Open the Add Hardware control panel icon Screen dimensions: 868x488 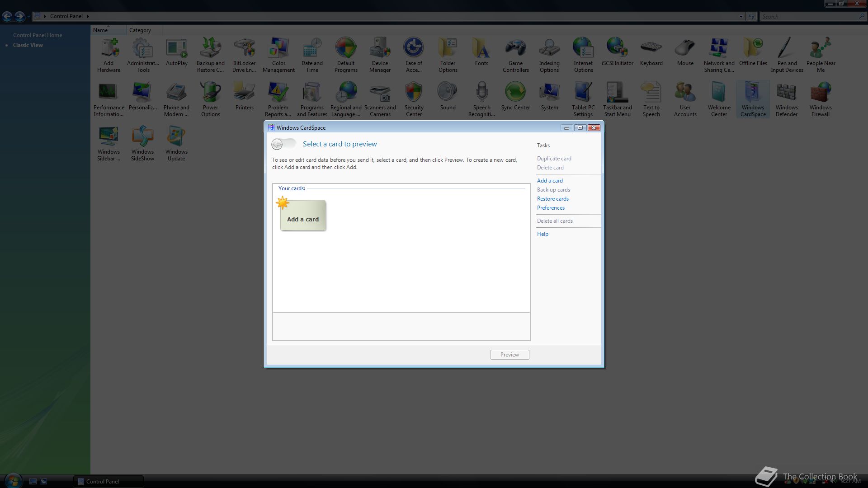coord(108,55)
